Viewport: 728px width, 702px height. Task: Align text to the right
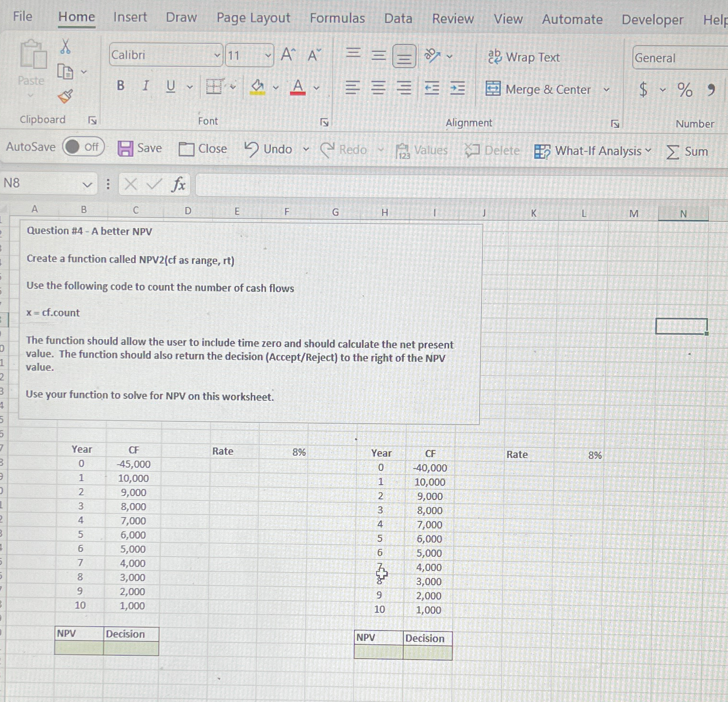pos(404,88)
